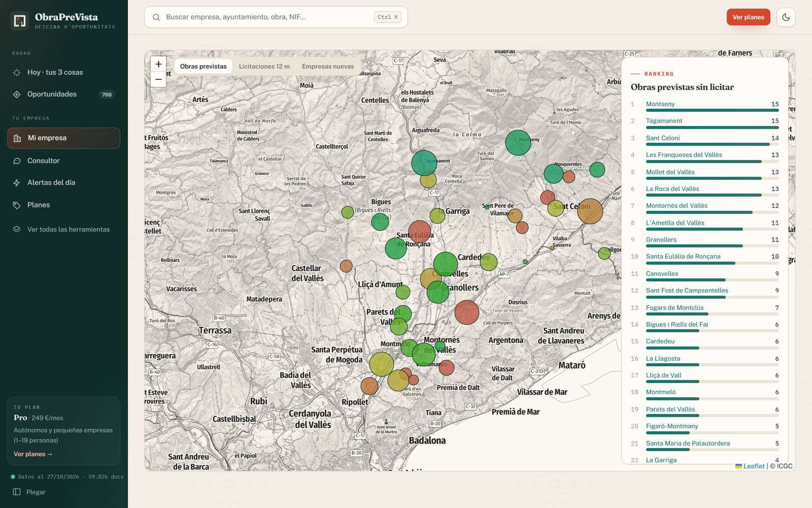Select Les Franqueses del Vallès entry
Screen dimensions: 812x508
[684, 155]
